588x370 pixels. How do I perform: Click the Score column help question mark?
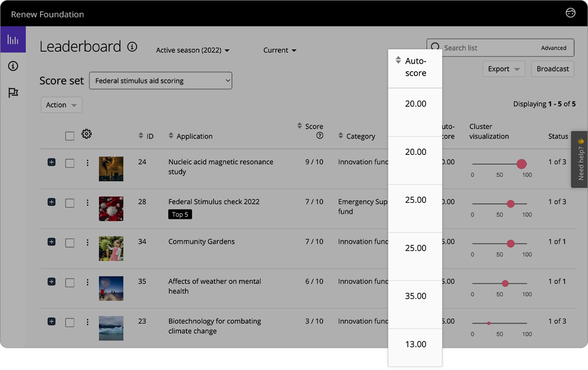tap(319, 136)
